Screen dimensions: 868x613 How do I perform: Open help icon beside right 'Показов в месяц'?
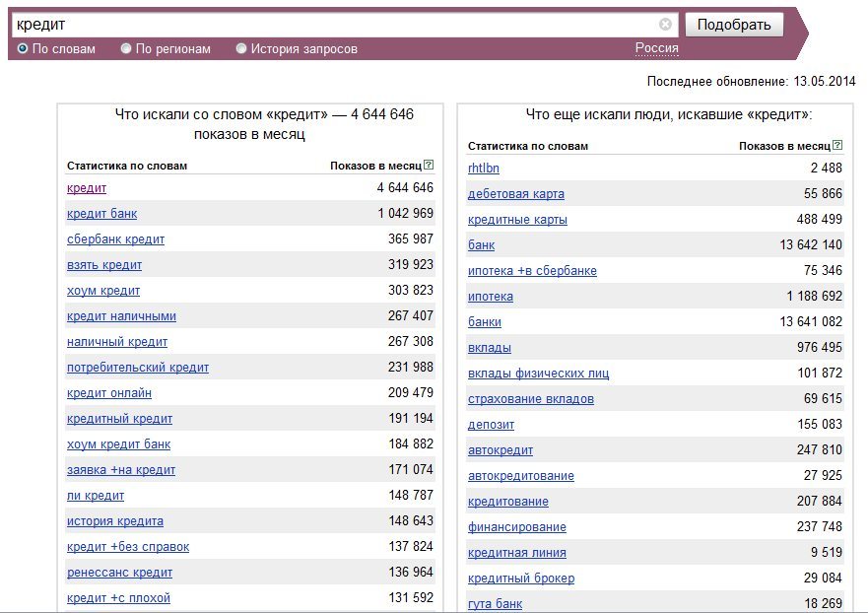pos(837,145)
